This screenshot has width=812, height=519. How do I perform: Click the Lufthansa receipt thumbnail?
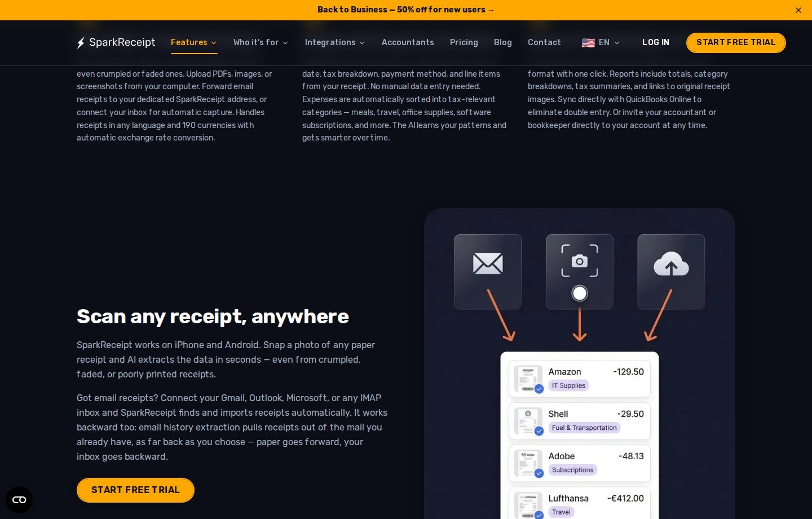click(528, 505)
